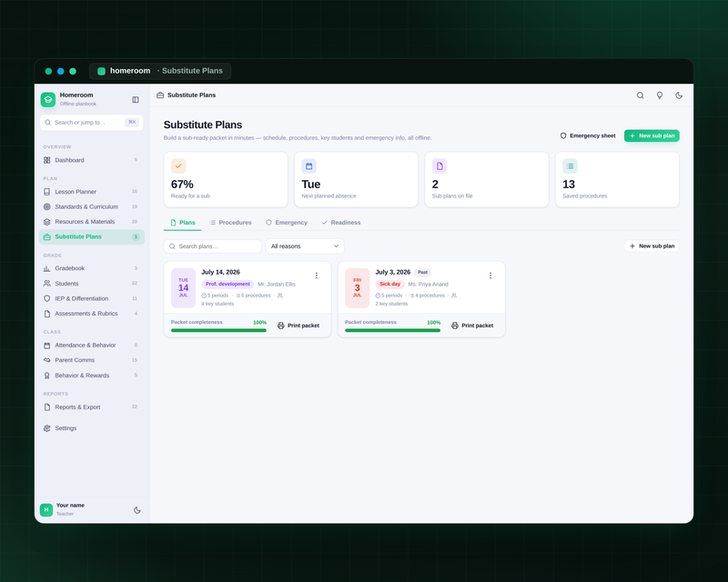Open the Emergency sheet button
The height and width of the screenshot is (582, 728).
pyautogui.click(x=588, y=135)
